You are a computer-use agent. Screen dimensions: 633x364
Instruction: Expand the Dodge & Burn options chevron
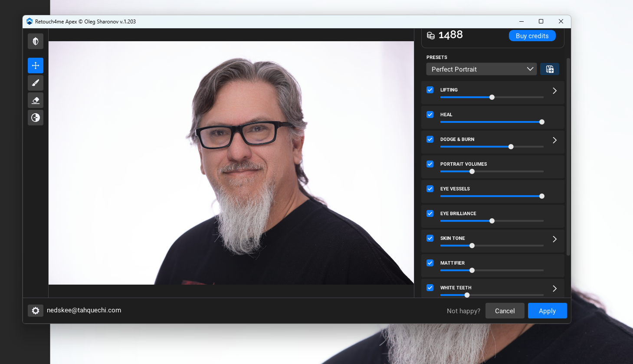[x=554, y=140]
